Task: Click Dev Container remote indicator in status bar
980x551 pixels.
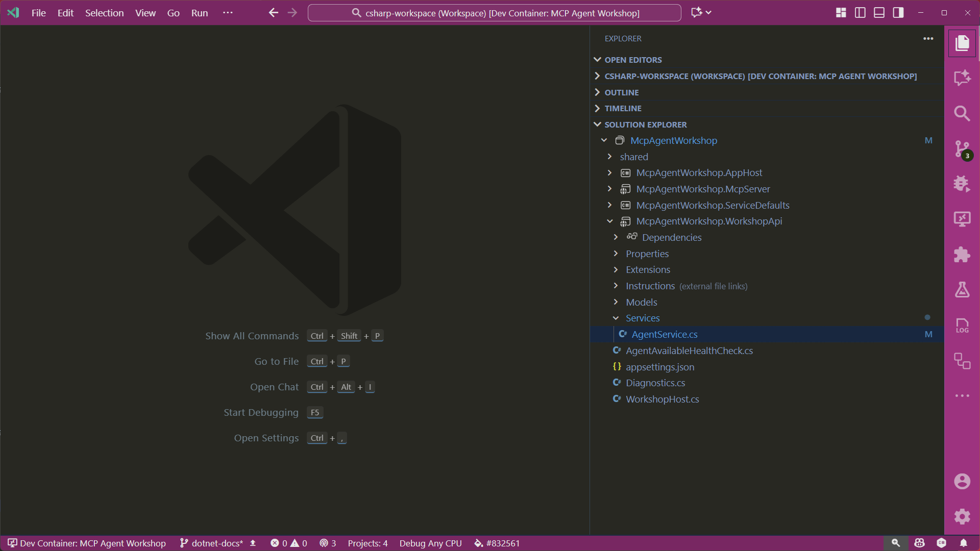Action: [x=87, y=543]
